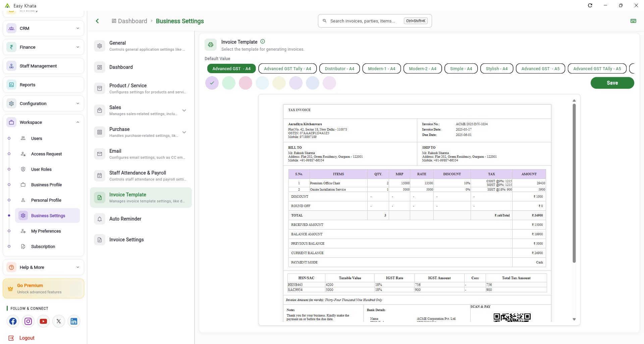
Task: Open LinkedIn social link icon
Action: click(x=74, y=321)
